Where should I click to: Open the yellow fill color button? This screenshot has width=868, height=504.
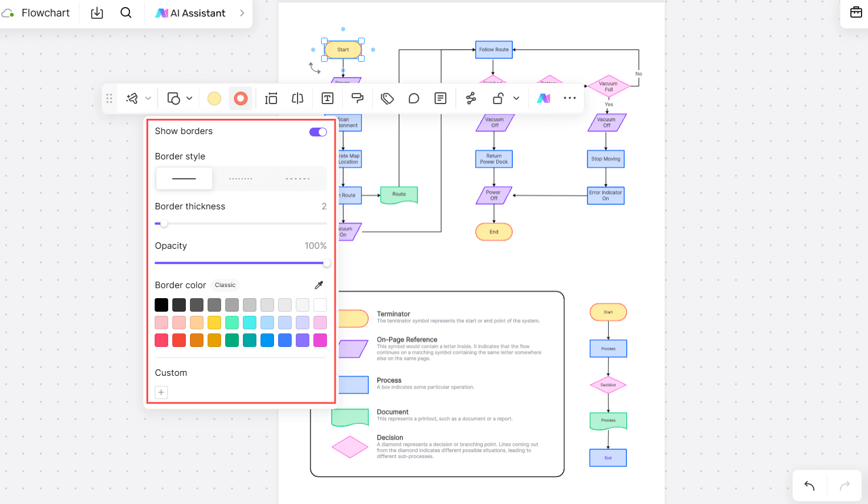214,98
